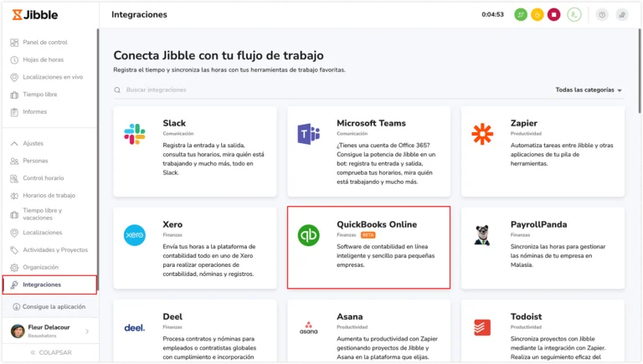Click the Deel card title

point(172,316)
